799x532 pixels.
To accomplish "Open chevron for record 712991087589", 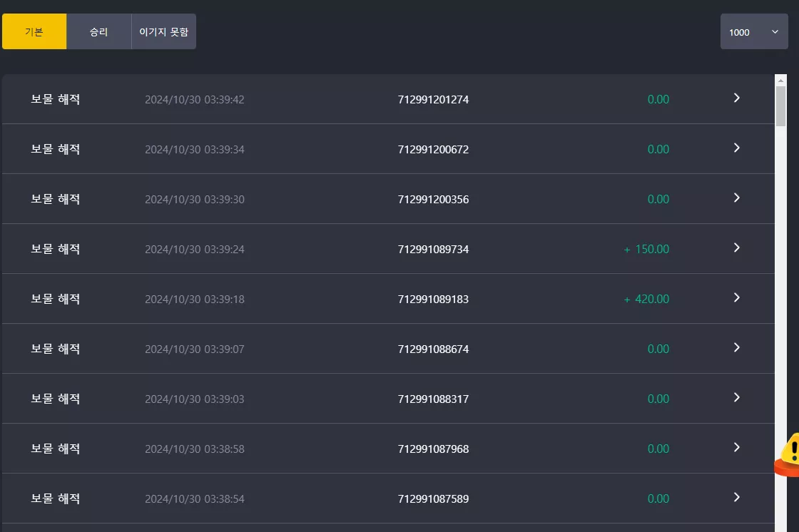I will point(736,497).
